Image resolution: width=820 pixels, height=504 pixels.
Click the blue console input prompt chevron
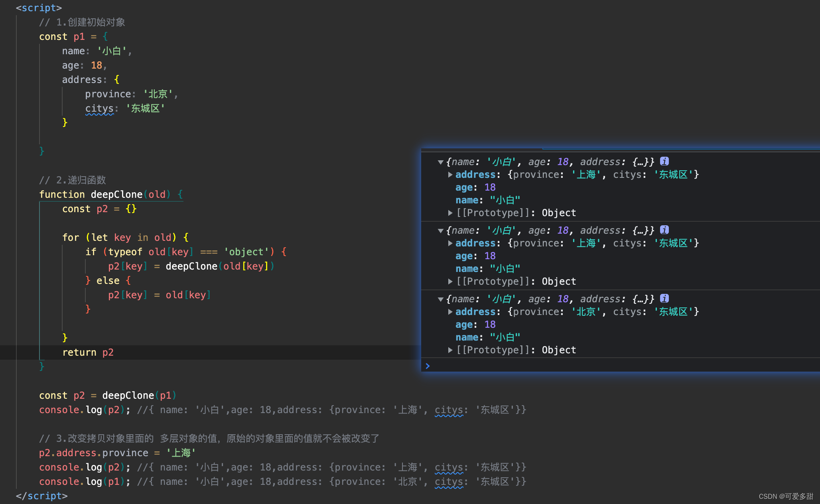428,366
